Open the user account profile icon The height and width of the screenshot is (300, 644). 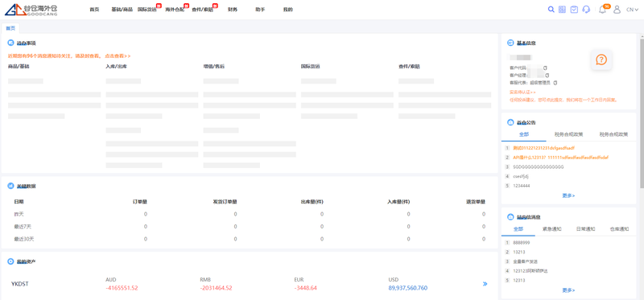617,10
